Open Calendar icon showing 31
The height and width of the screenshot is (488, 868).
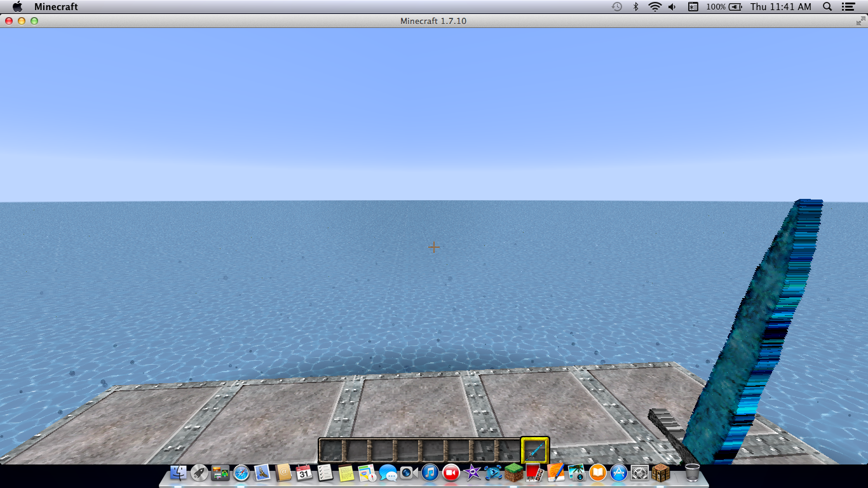(304, 473)
